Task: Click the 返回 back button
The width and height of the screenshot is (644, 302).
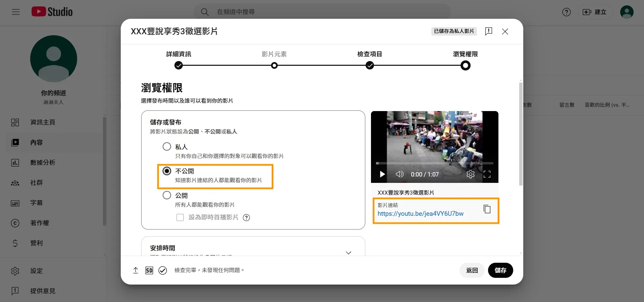Action: tap(472, 270)
